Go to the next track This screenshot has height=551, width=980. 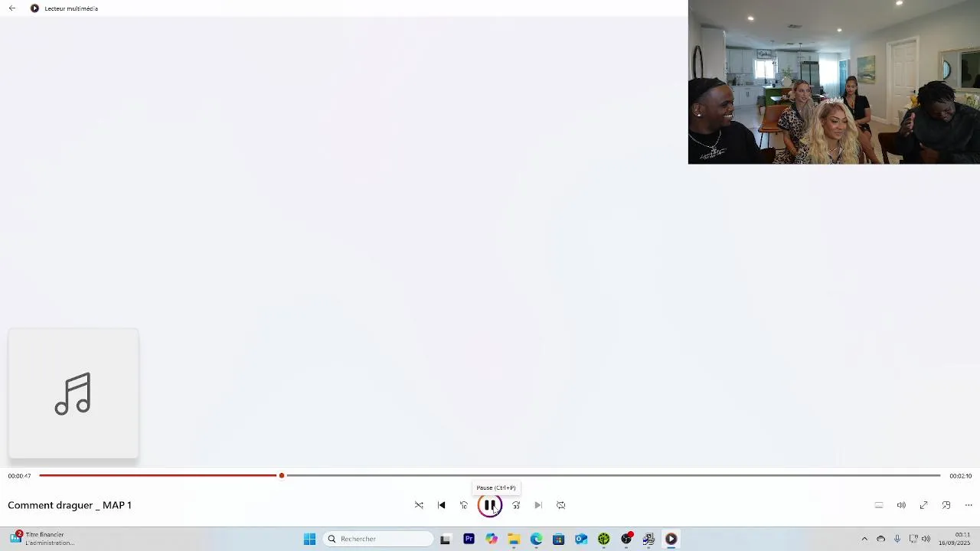pos(538,505)
